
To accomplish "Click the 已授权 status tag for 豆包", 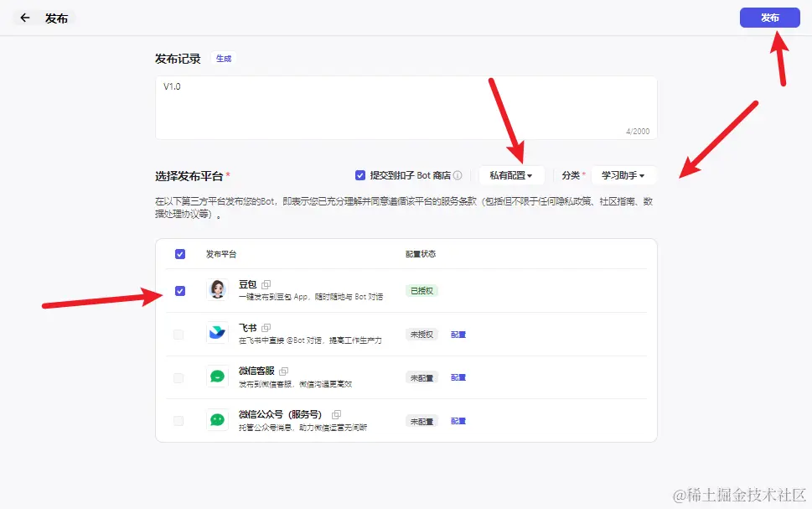I will (422, 291).
